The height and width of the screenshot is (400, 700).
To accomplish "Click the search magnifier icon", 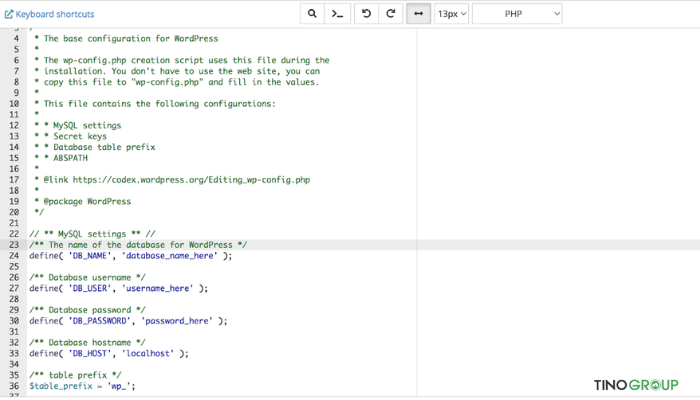I will 312,14.
